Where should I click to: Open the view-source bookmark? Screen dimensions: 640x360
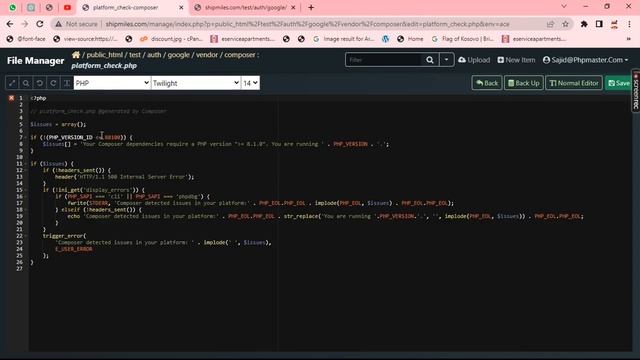85,39
